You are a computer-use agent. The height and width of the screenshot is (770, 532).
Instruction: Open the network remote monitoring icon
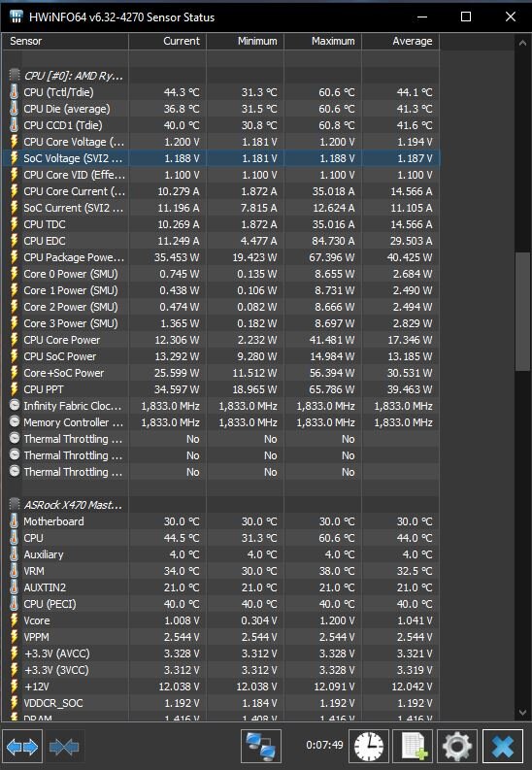260,747
